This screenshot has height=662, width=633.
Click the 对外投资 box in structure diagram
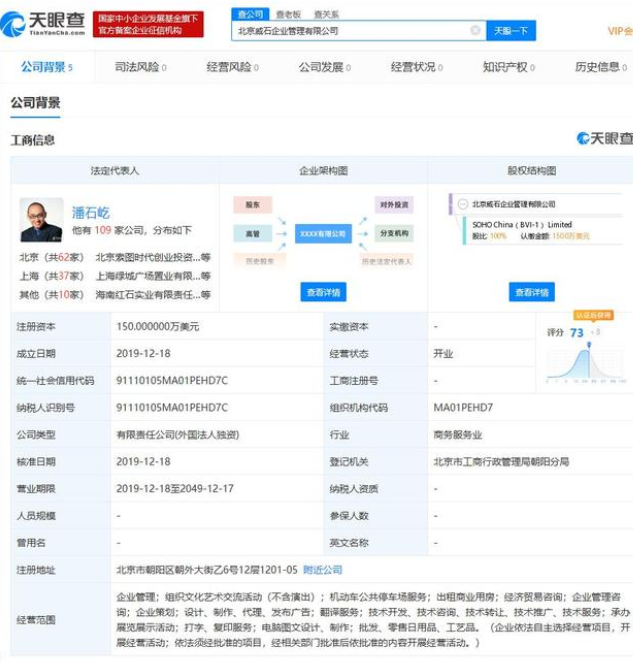(394, 205)
